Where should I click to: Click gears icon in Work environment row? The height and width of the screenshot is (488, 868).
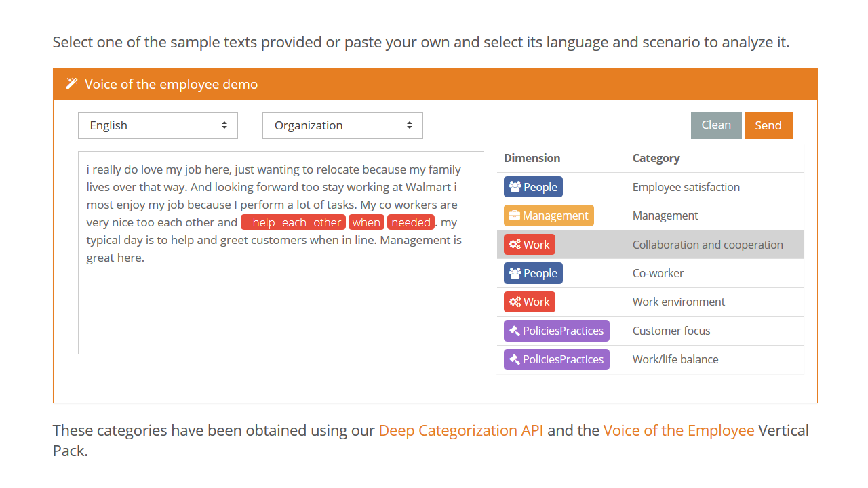[515, 302]
